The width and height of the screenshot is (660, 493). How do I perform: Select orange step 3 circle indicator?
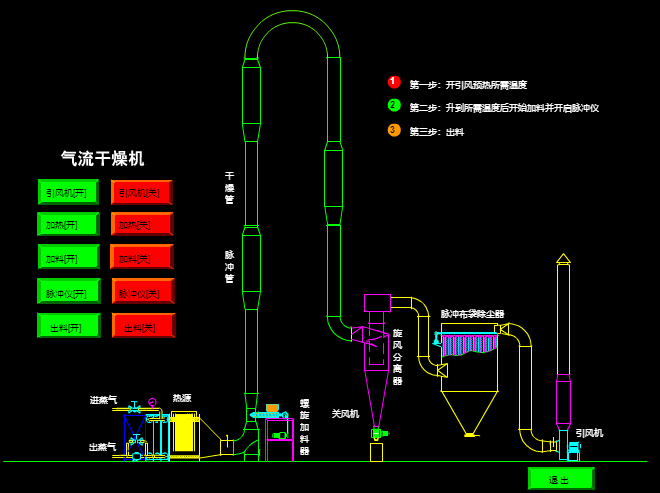tap(394, 130)
